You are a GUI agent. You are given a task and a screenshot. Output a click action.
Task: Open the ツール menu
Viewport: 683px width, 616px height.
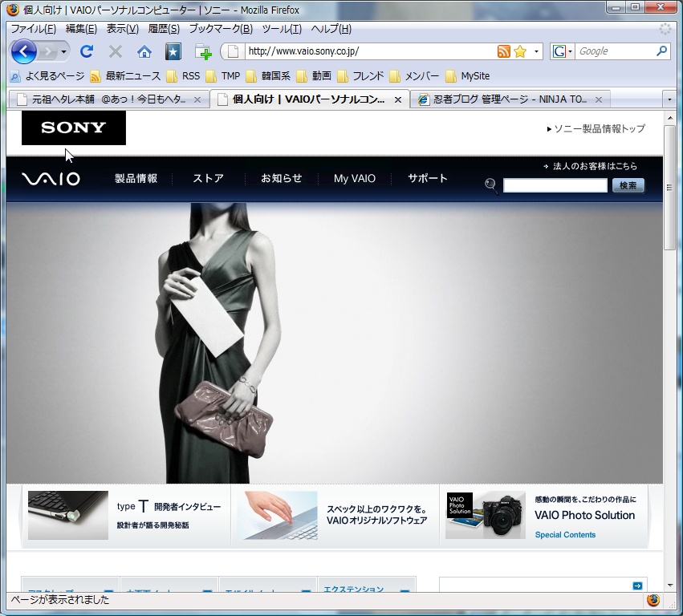[282, 29]
